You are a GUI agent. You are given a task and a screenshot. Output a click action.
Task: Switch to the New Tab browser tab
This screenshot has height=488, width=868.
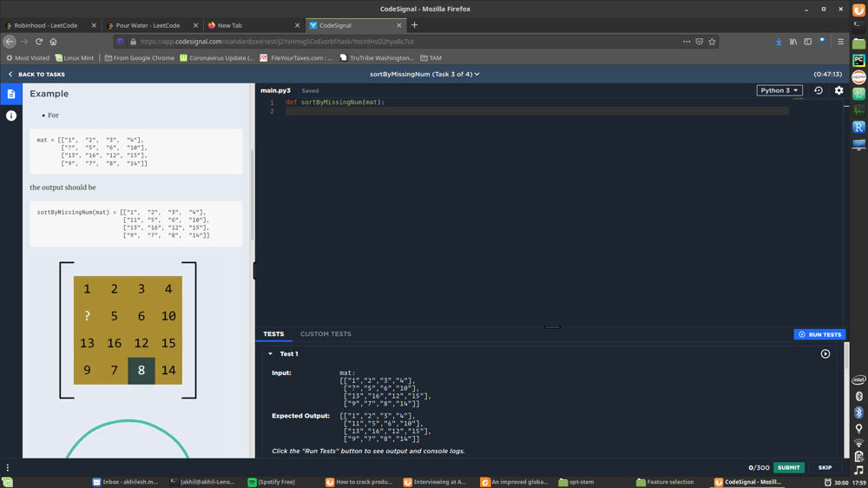point(253,25)
